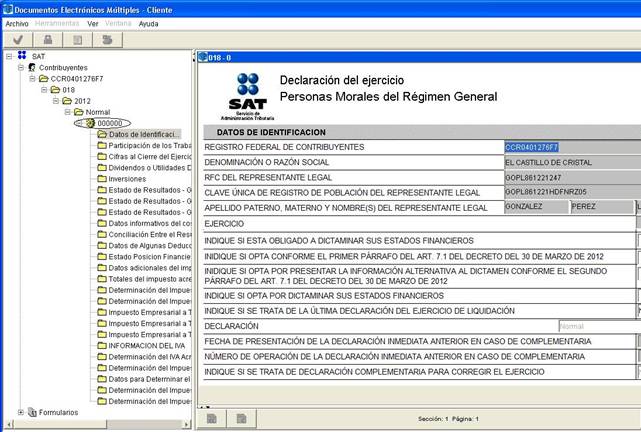Click the tree panel horizontal scrollbar thumb
The width and height of the screenshot is (641, 432).
tap(60, 424)
